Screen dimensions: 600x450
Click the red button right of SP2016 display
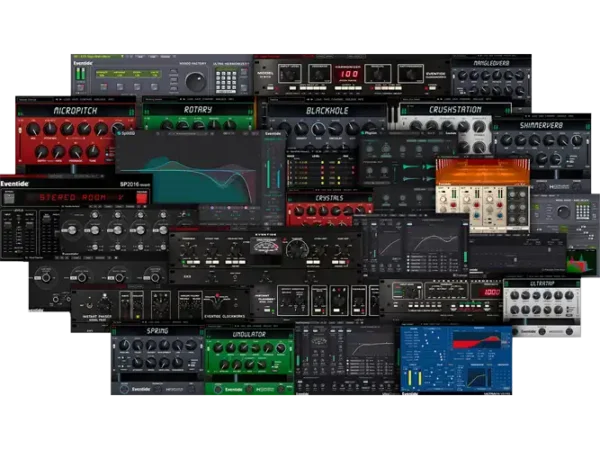click(142, 198)
